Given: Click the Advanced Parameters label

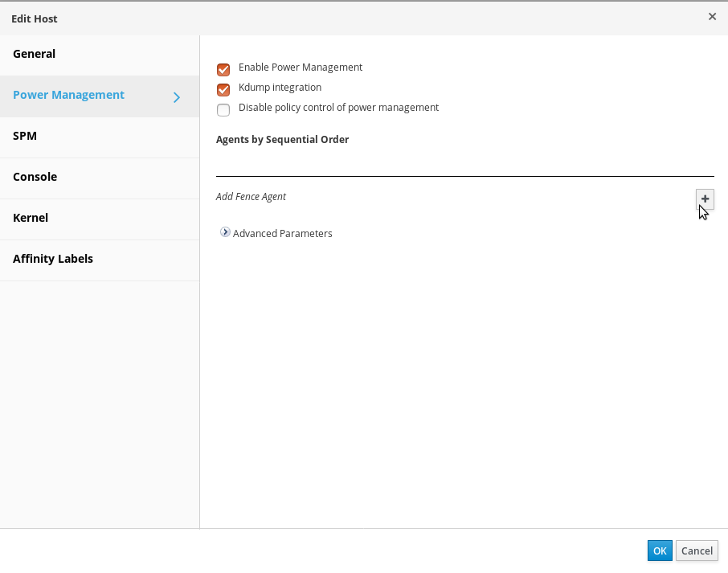Looking at the screenshot, I should 282,234.
